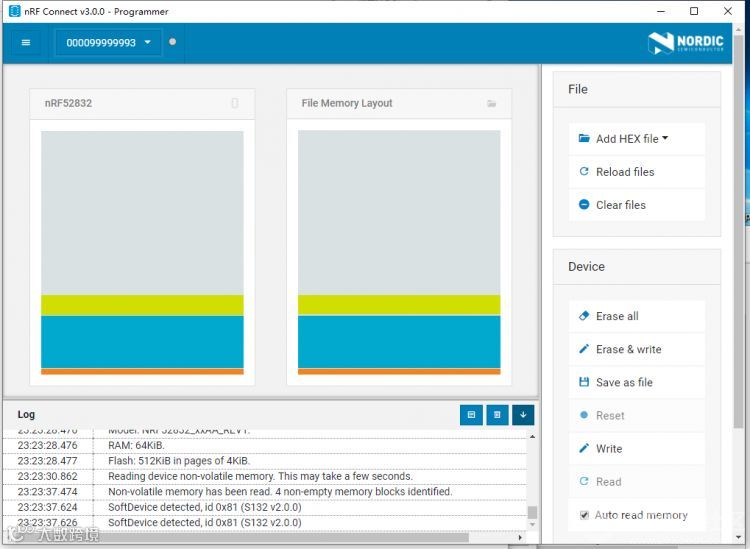Screen dimensions: 750x549
Task: Select orange region in nRF52832 memory map
Action: [x=142, y=372]
